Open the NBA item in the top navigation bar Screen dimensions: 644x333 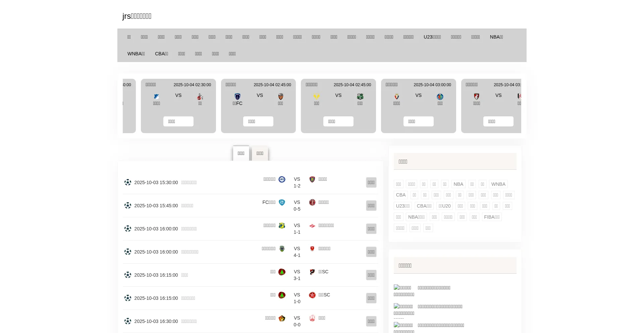click(x=496, y=37)
